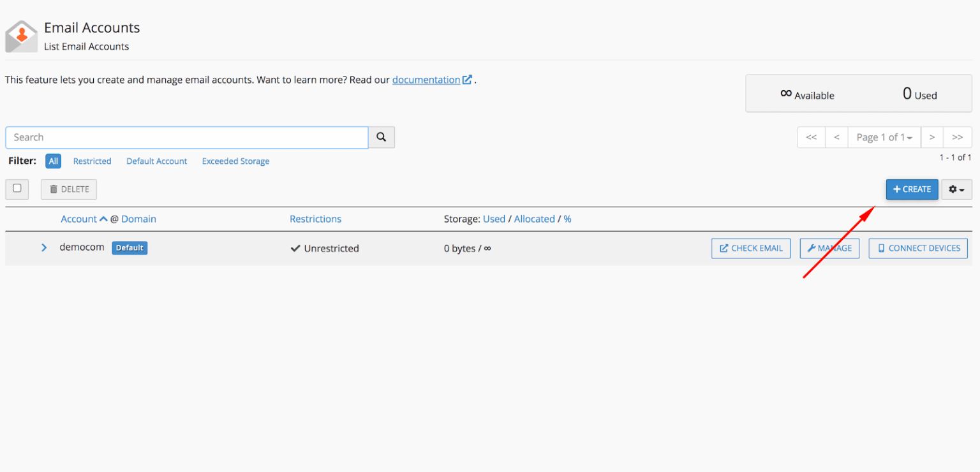Check the select-all accounts checkbox

tap(17, 189)
